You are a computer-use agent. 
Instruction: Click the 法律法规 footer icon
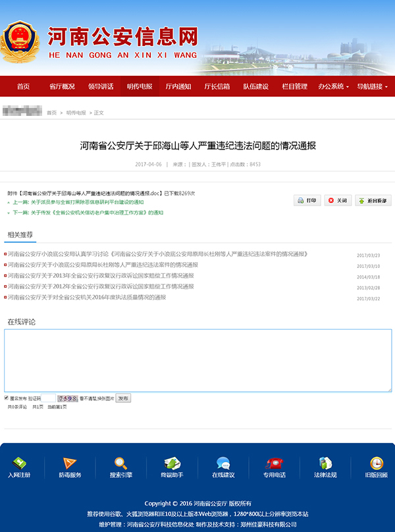click(x=325, y=464)
